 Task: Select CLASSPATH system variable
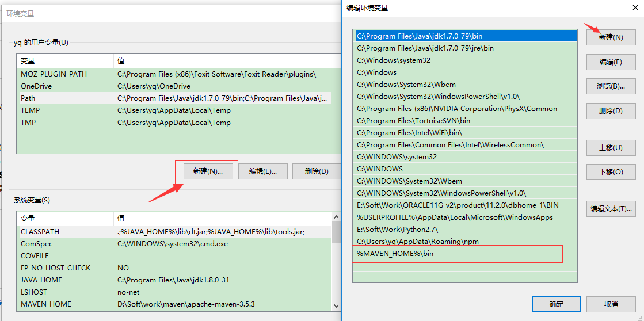click(174, 231)
